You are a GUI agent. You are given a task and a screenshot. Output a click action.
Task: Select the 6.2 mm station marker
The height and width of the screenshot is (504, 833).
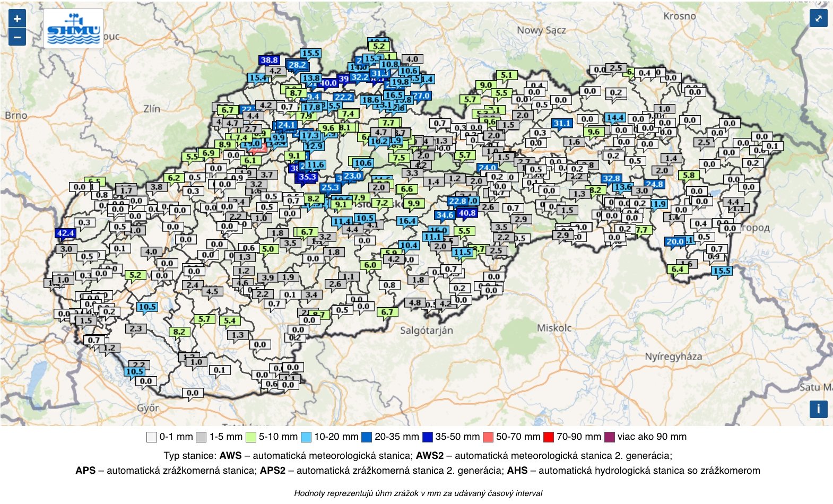tap(174, 178)
